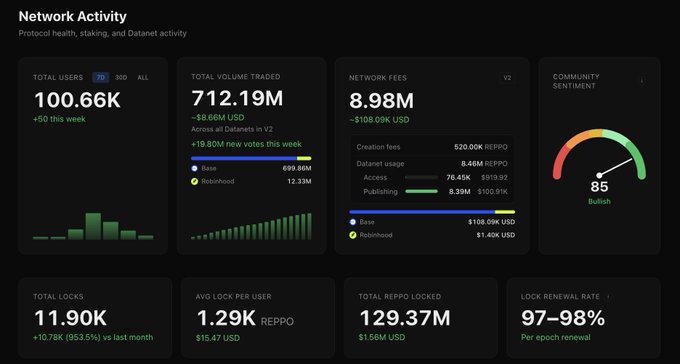
Task: Click the 'Per epoch renewal' text
Action: (556, 337)
